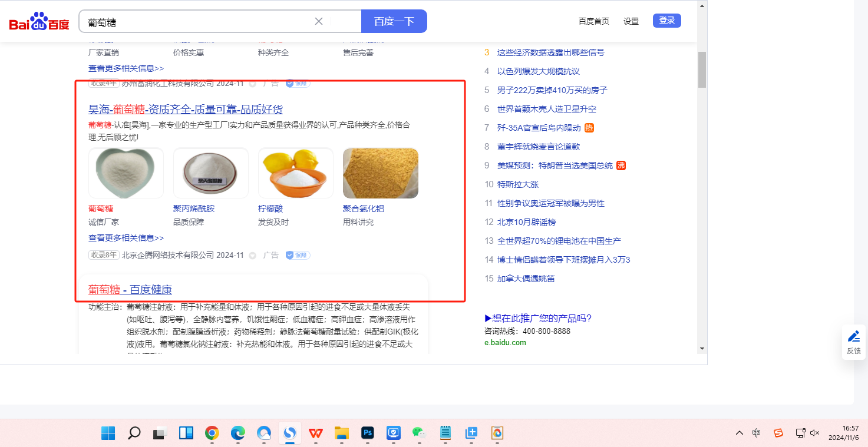868x447 pixels.
Task: Launch Microsoft Edge from the taskbar
Action: point(238,433)
